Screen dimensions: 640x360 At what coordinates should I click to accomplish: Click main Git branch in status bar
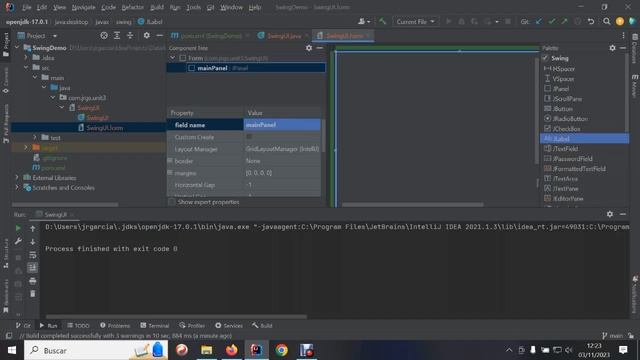point(612,336)
